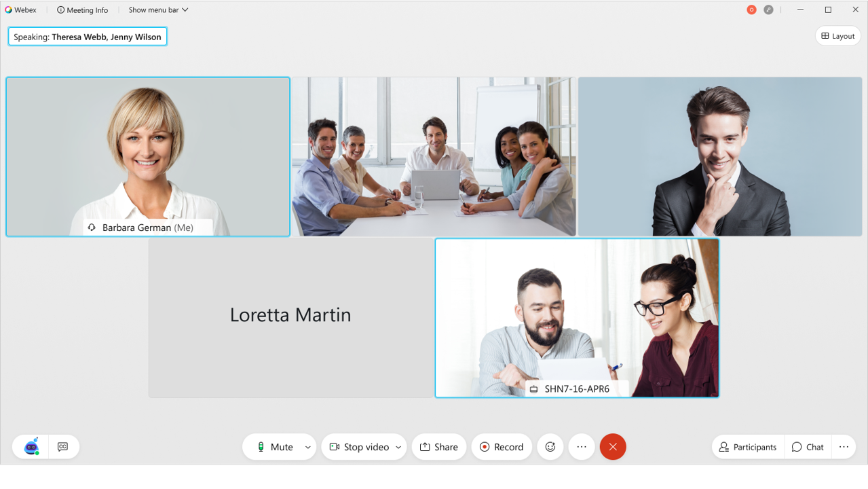Image resolution: width=868 pixels, height=489 pixels.
Task: Stop video camera
Action: [x=359, y=447]
